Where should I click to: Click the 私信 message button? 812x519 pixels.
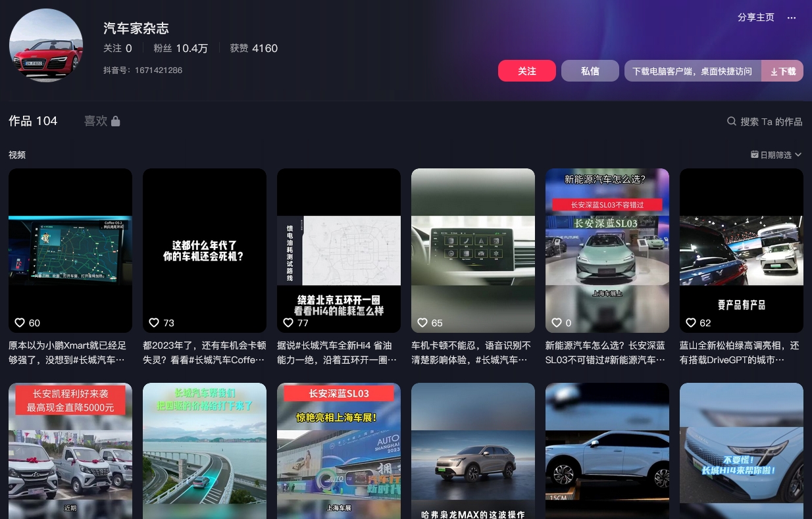coord(590,71)
